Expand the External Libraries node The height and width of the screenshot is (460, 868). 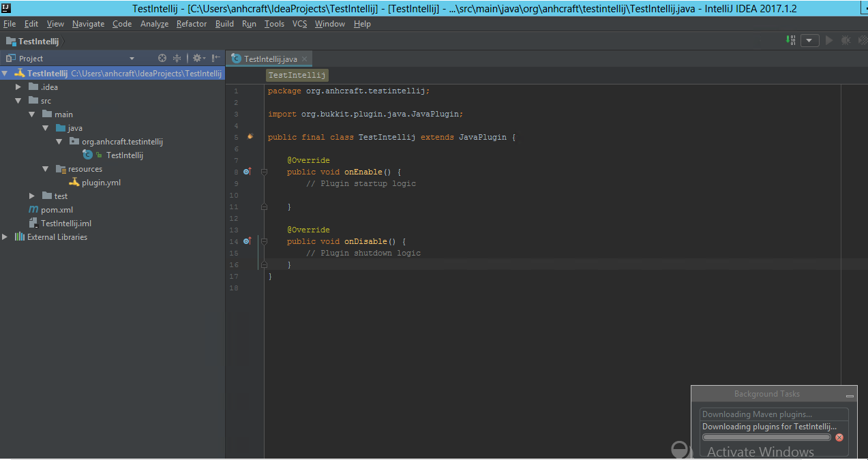(5, 237)
